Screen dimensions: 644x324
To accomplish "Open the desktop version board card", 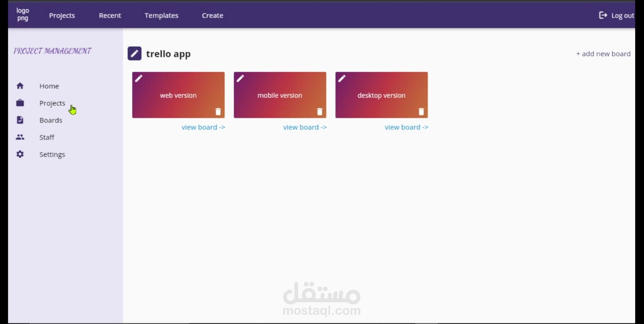I will tap(382, 95).
